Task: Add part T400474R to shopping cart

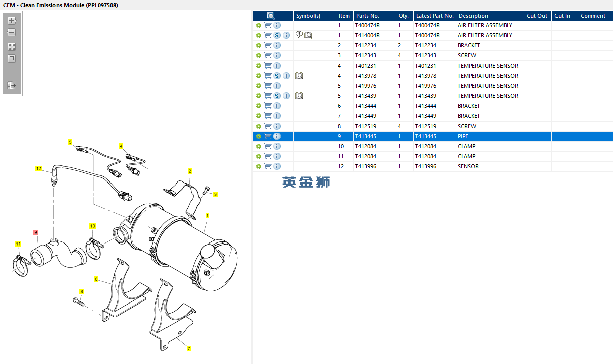Action: pyautogui.click(x=268, y=25)
